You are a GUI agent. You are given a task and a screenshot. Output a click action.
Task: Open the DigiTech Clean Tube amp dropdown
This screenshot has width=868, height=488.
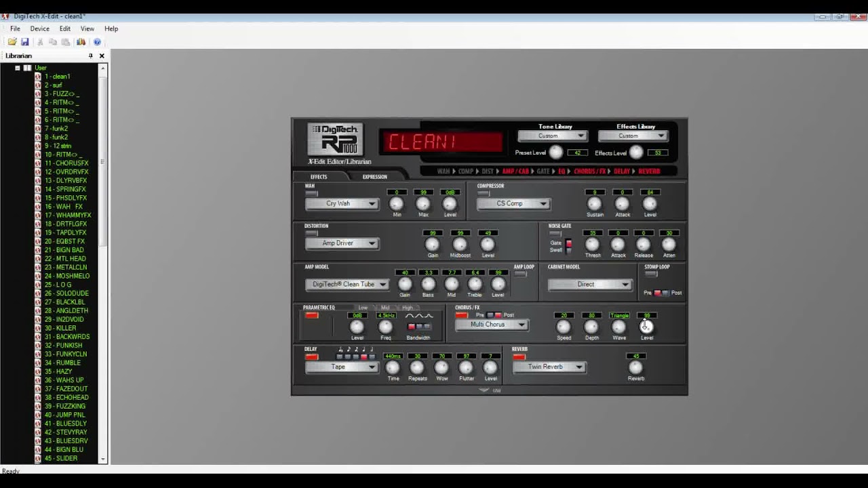tap(347, 285)
